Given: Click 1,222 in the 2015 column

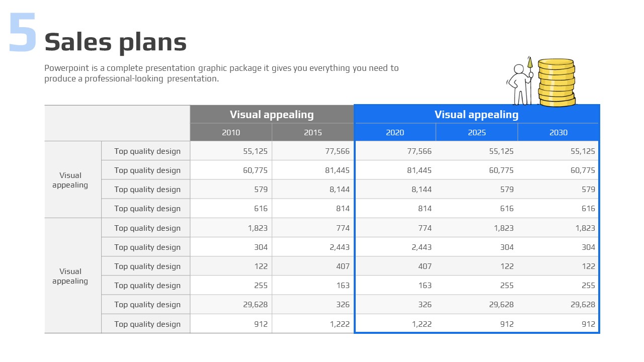Looking at the screenshot, I should (340, 324).
